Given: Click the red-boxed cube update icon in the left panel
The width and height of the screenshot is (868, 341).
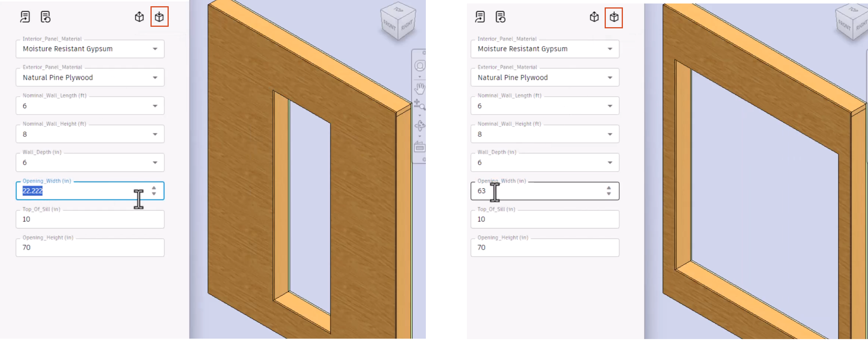Looking at the screenshot, I should pyautogui.click(x=159, y=17).
